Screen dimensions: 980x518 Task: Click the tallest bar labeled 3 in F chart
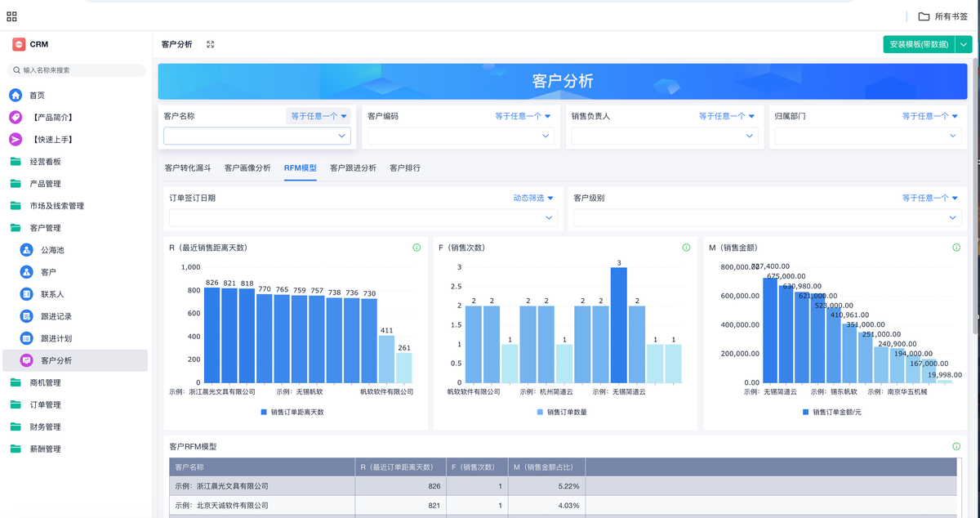619,325
